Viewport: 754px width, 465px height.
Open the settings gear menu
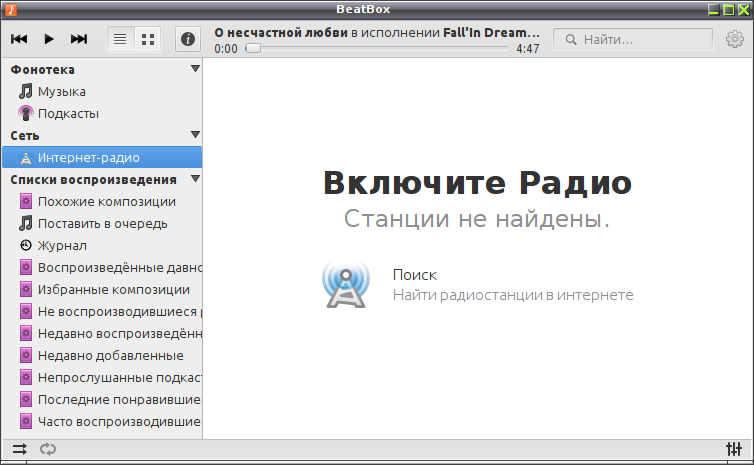734,39
